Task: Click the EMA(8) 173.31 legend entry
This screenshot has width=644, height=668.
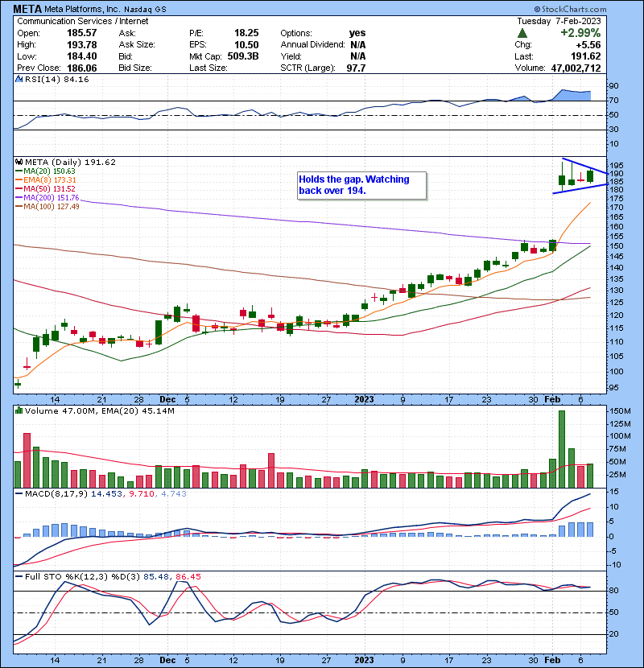Action: (46, 179)
